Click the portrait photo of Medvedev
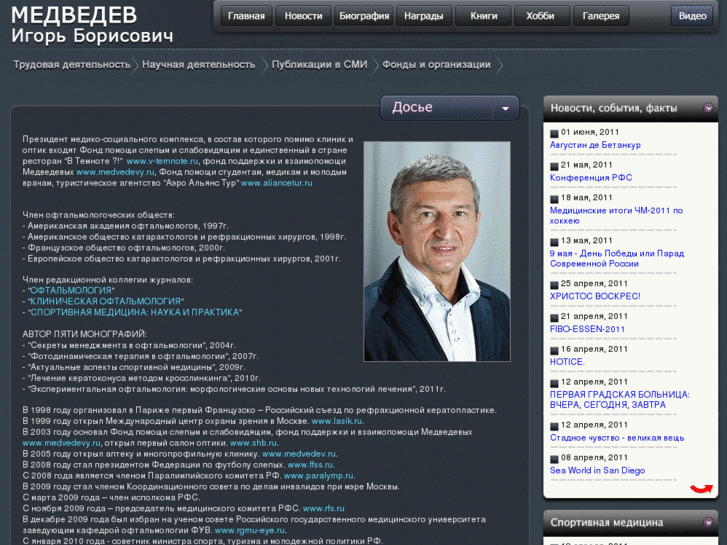Viewport: 727px width, 545px height. pos(437,251)
